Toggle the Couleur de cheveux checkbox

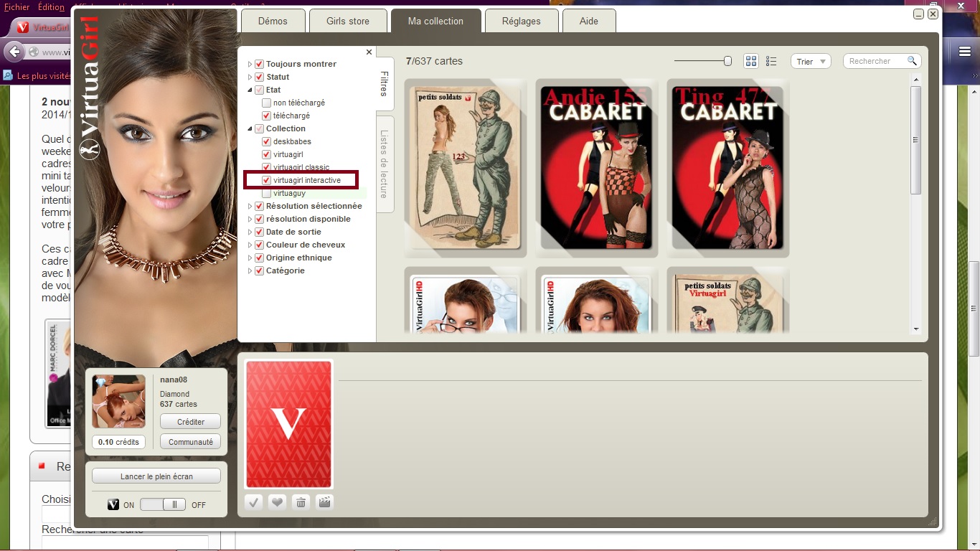tap(260, 245)
